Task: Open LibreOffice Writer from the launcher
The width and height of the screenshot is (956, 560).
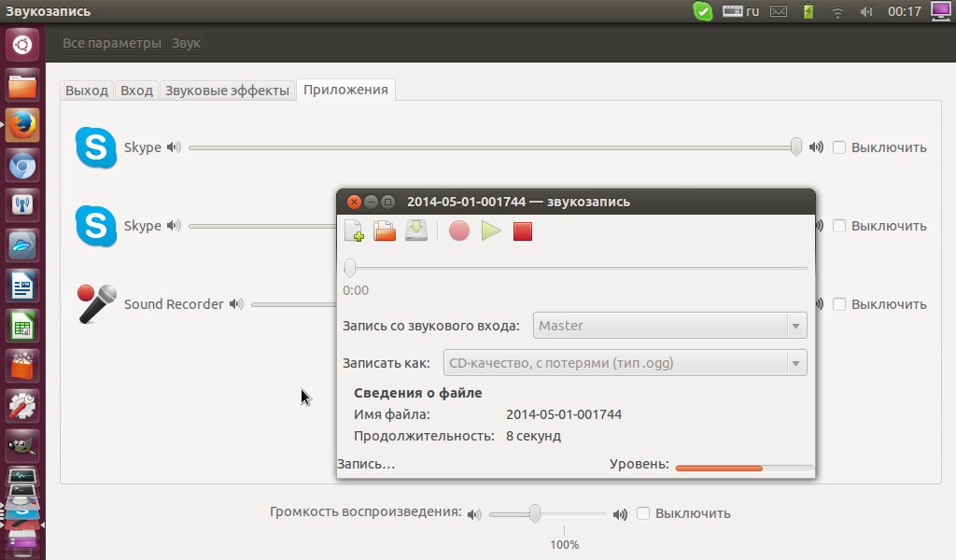Action: [x=22, y=286]
